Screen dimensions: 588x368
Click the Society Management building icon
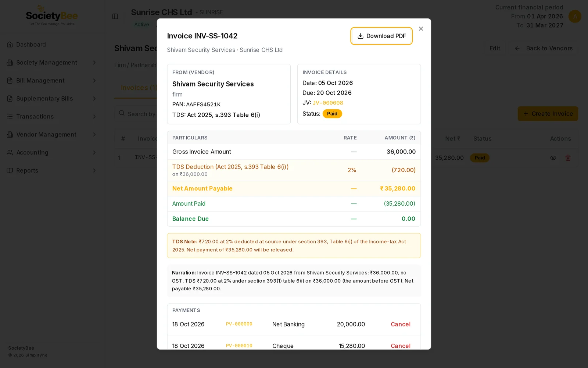click(10, 63)
